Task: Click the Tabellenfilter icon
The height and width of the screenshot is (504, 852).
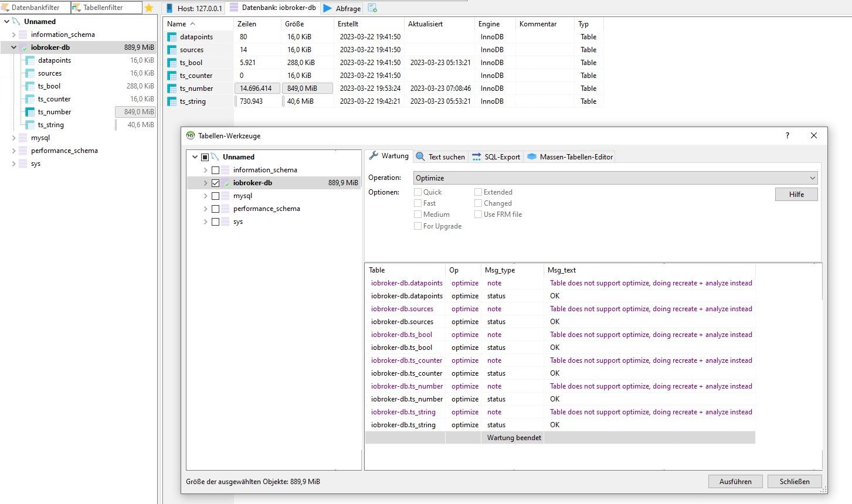Action: [76, 8]
